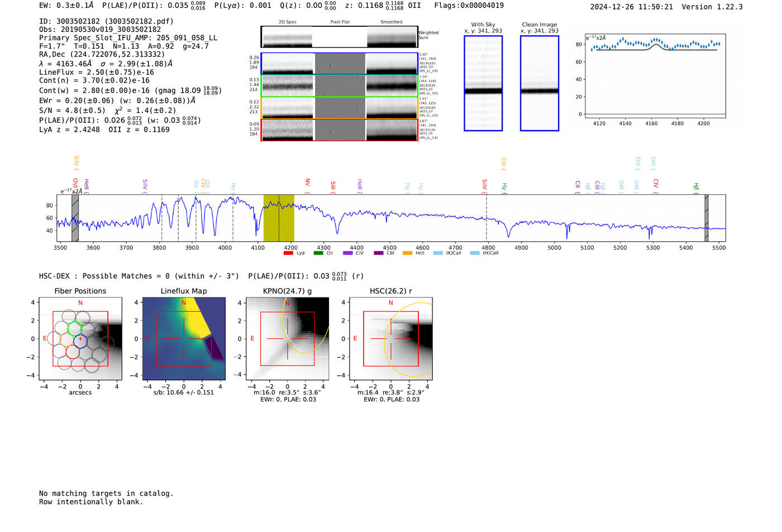This screenshot has height=532, width=782.
Task: Click the HeII orange legend swatch
Action: coord(407,253)
